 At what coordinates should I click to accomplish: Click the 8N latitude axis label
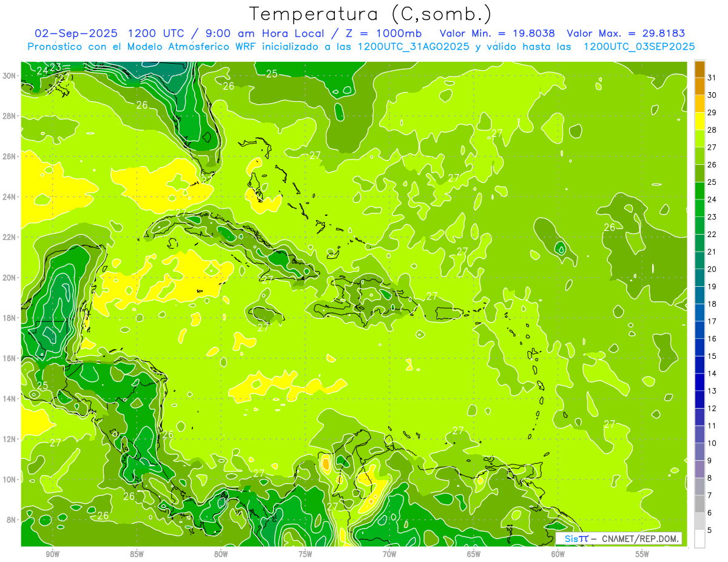pos(12,520)
